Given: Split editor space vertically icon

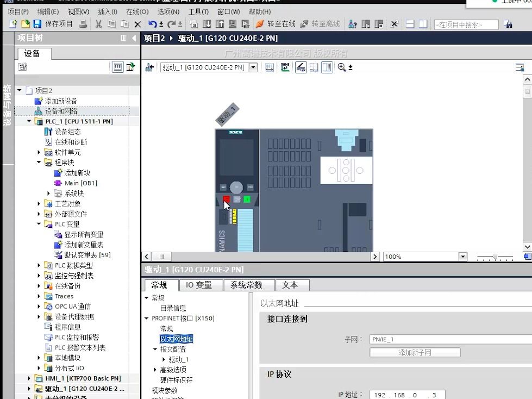Looking at the screenshot, I should (423, 24).
